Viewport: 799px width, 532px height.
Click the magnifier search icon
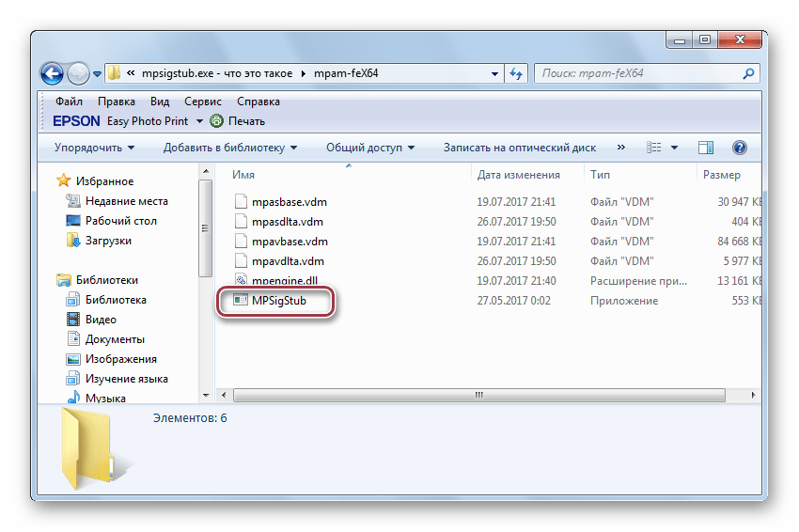tap(748, 73)
